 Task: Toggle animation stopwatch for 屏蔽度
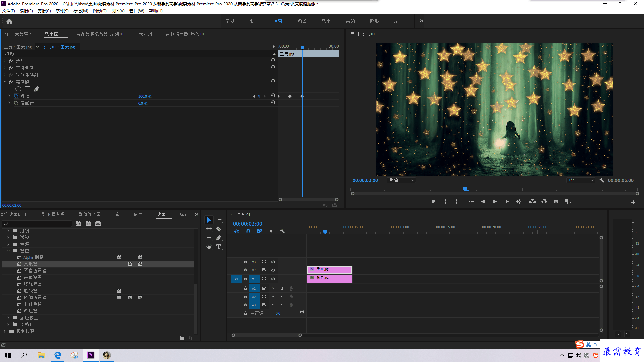point(16,103)
